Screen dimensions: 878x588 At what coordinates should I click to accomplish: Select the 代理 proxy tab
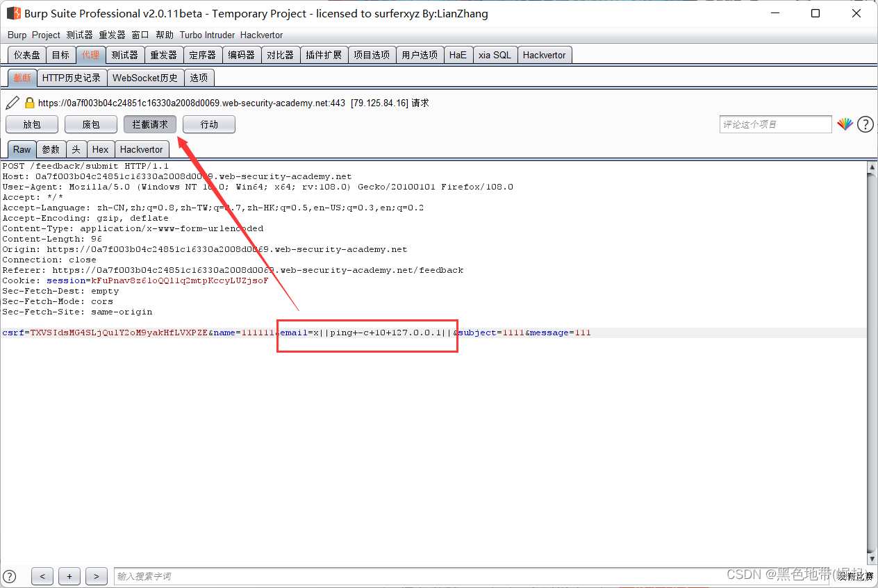[90, 55]
